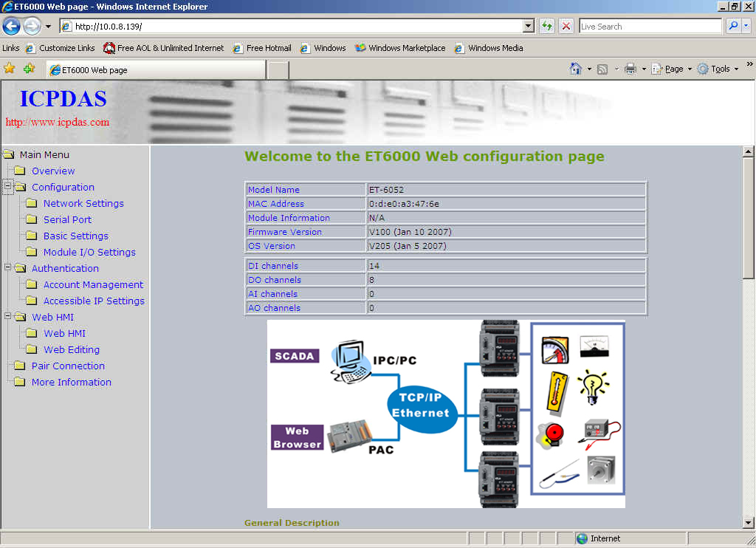
Task: Click the ET-6052 model name value
Action: [x=386, y=190]
